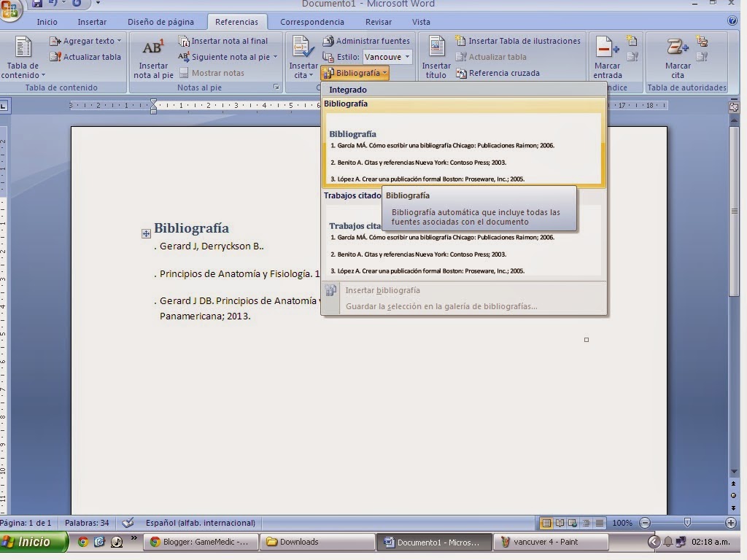
Task: Open Estilo Vancouver combo box
Action: tap(387, 57)
